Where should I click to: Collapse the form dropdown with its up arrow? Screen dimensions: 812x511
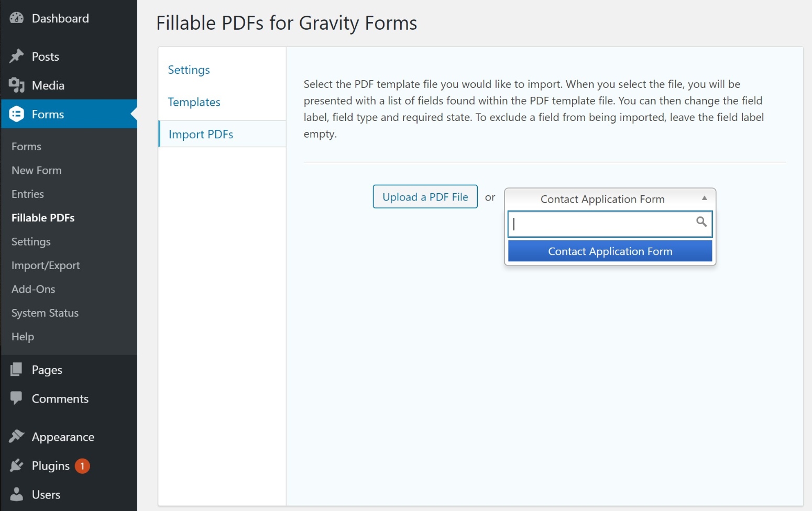(704, 197)
